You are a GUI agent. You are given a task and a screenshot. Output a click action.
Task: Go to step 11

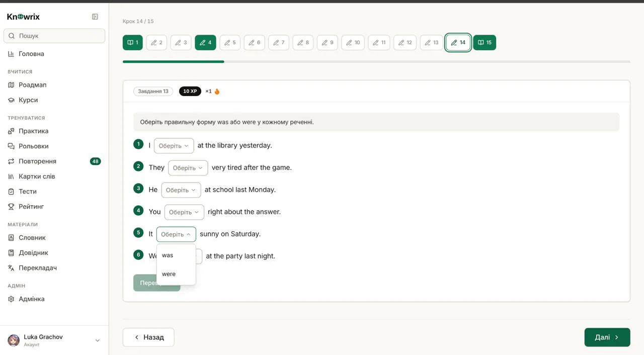point(379,43)
